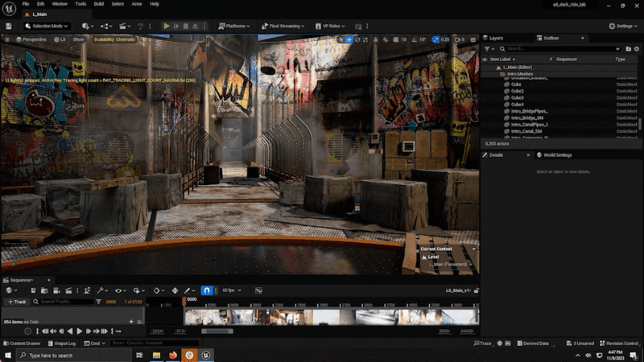
Task: Open the camera speed icon in viewport toolbar
Action: point(456,40)
